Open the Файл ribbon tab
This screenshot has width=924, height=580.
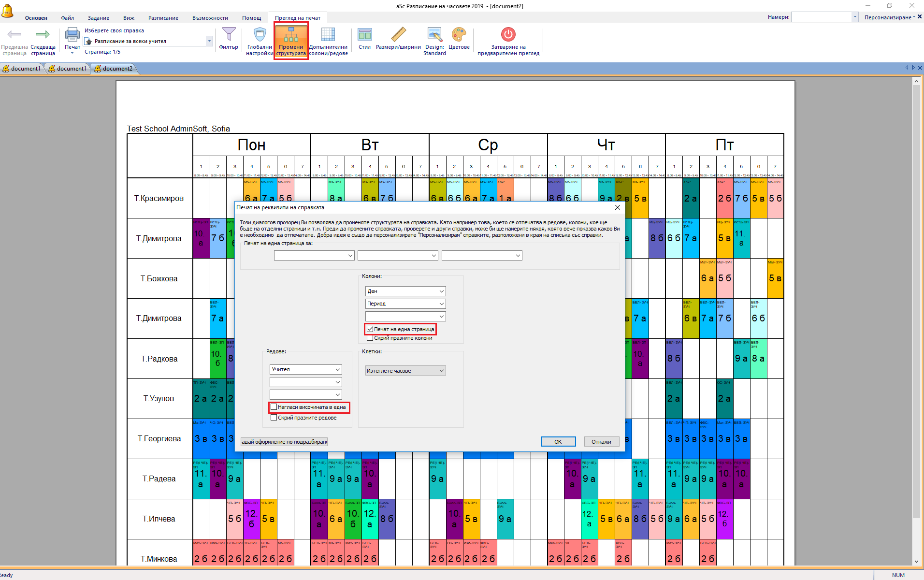68,18
